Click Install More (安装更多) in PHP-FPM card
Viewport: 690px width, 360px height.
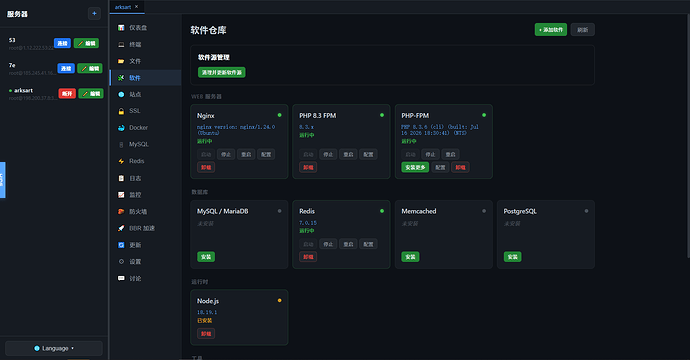(x=415, y=167)
